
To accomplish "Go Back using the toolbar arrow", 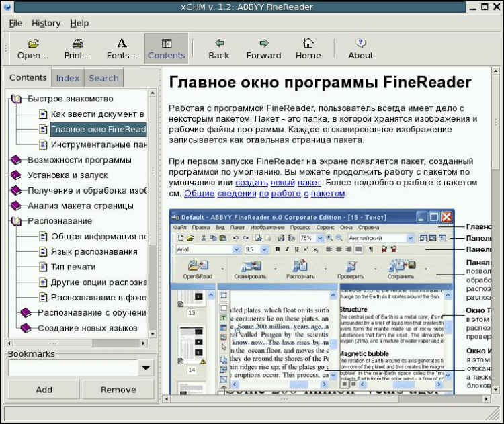I will [x=219, y=49].
